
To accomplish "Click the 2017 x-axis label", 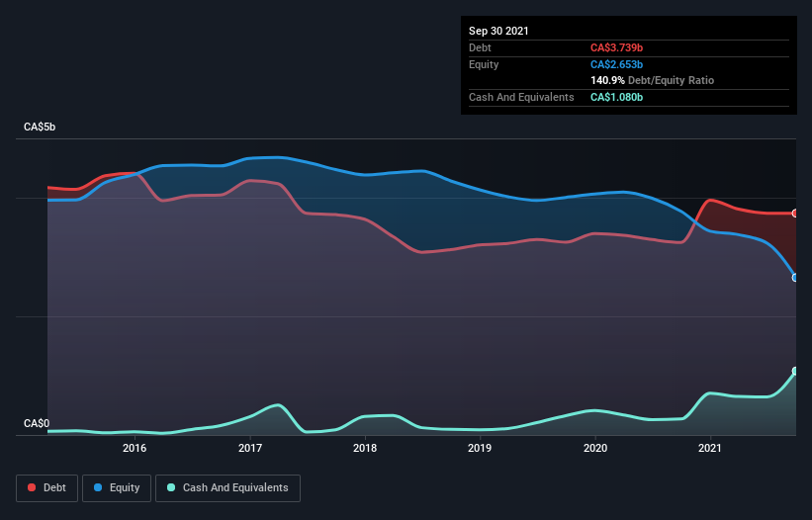I will point(250,448).
